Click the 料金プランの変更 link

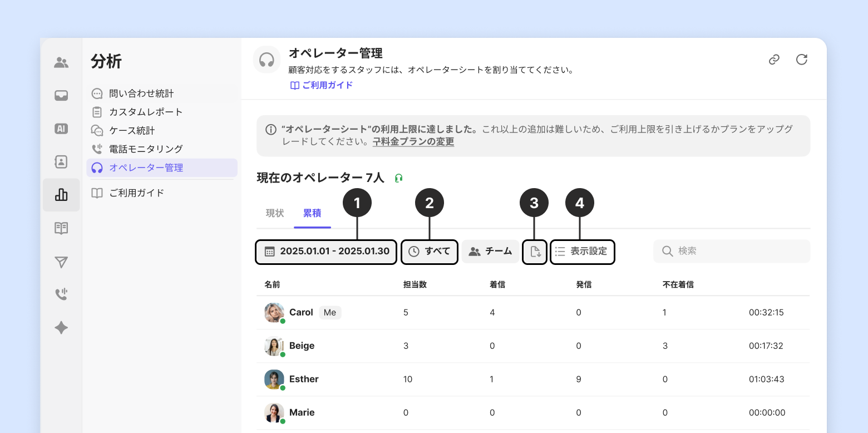(x=413, y=142)
